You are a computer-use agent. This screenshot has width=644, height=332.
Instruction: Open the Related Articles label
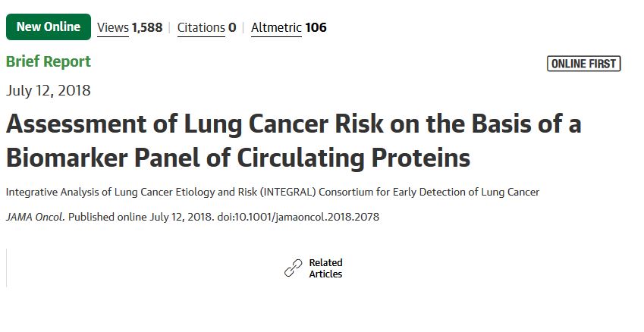click(x=325, y=268)
